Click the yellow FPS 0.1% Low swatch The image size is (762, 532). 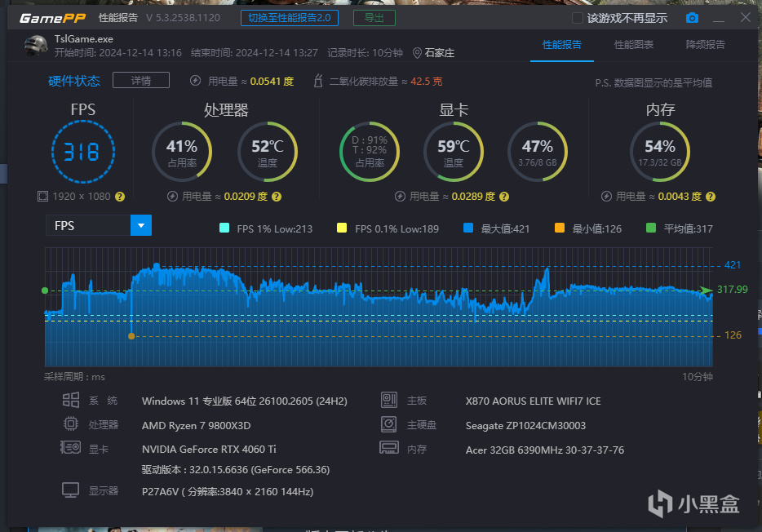tap(342, 228)
